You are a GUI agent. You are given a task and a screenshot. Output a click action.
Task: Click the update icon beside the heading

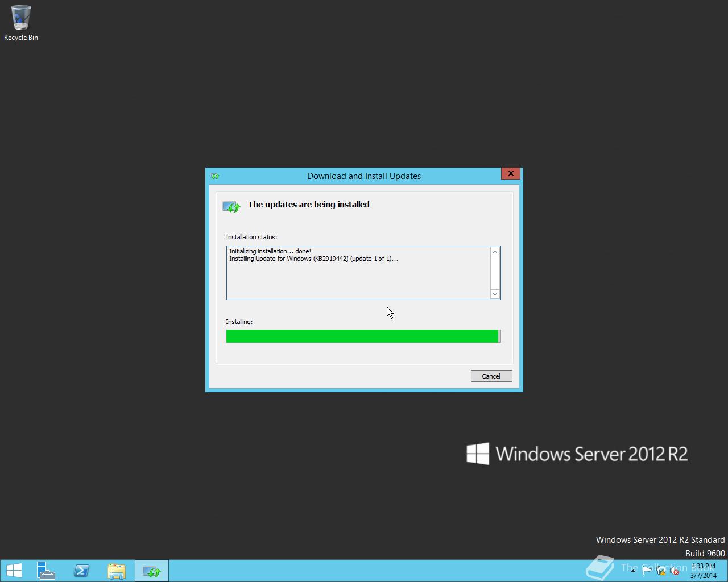coord(231,206)
